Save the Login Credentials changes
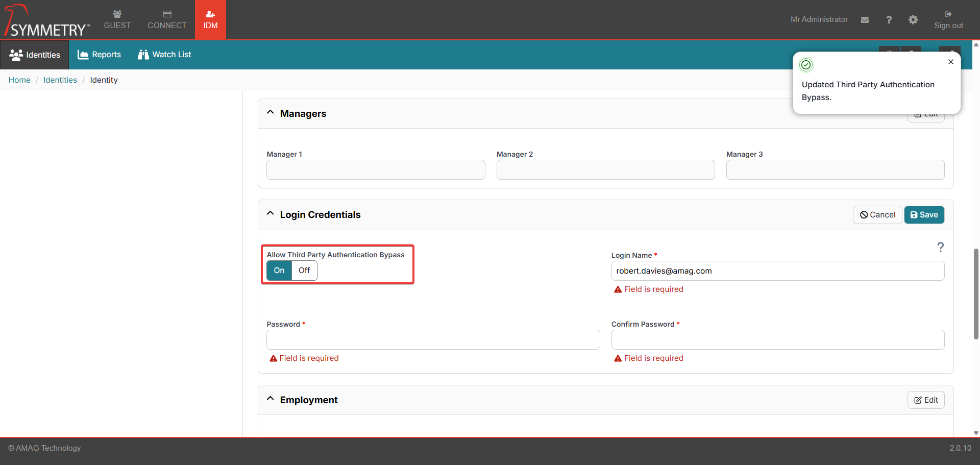 [x=924, y=215]
